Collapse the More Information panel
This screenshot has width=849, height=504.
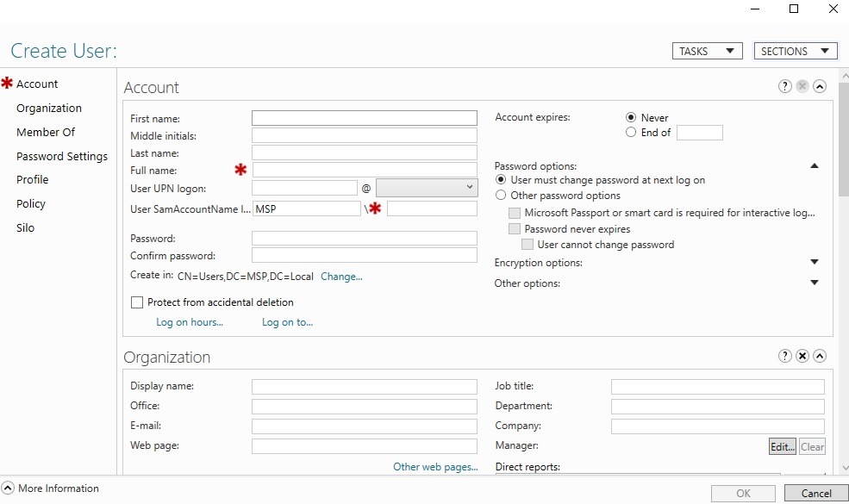(8, 488)
